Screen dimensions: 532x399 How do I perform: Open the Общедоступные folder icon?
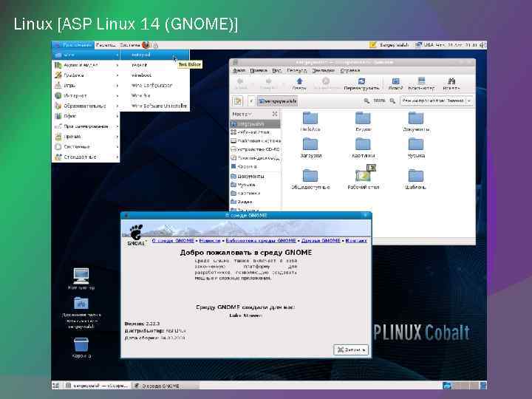pos(310,179)
